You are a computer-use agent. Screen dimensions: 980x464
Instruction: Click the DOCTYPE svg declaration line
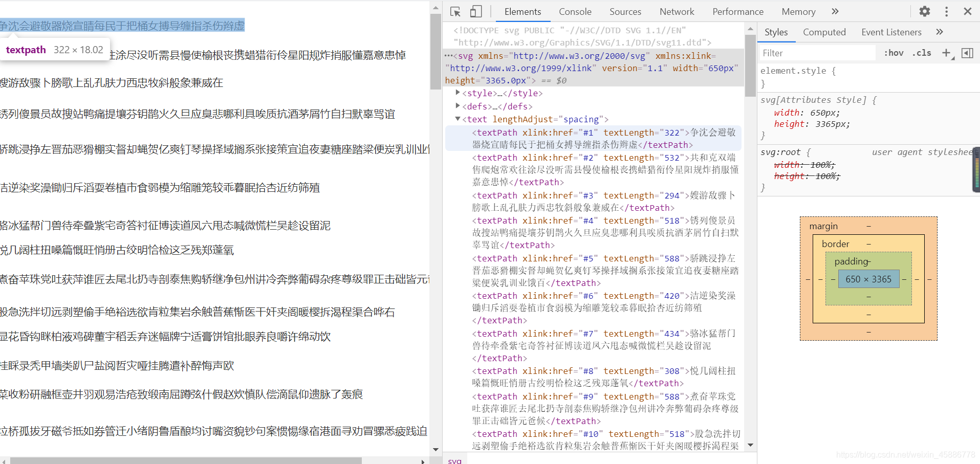(582, 36)
